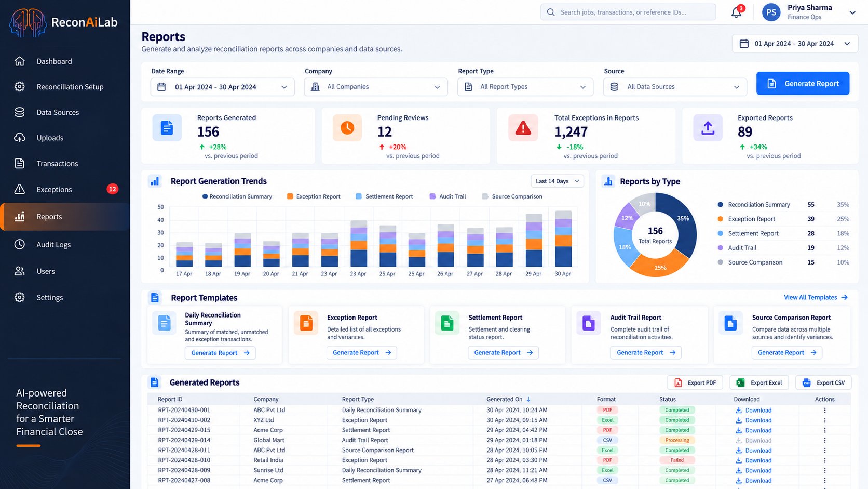Click the Report Generation Trends chart icon
This screenshot has height=489, width=868.
pos(154,181)
